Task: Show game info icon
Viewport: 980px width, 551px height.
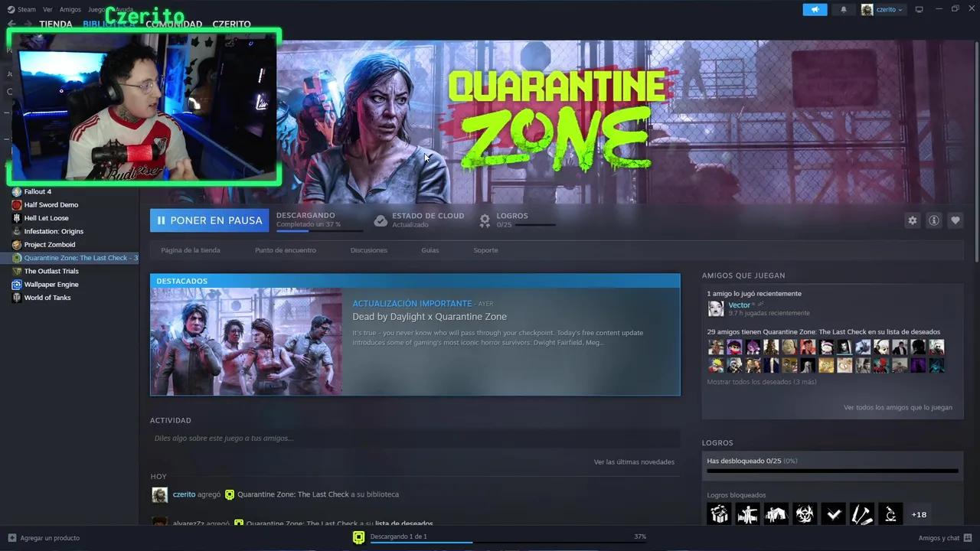Action: tap(933, 220)
